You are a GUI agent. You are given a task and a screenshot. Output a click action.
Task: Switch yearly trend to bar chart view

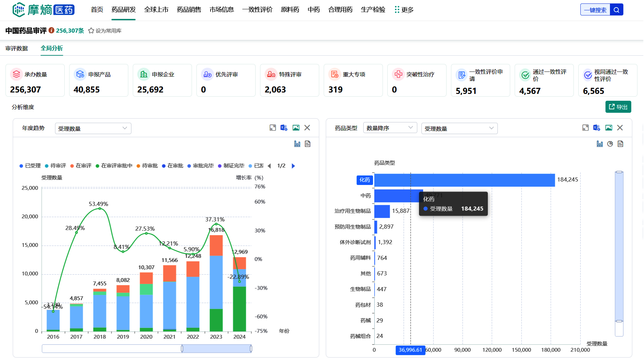pyautogui.click(x=297, y=144)
